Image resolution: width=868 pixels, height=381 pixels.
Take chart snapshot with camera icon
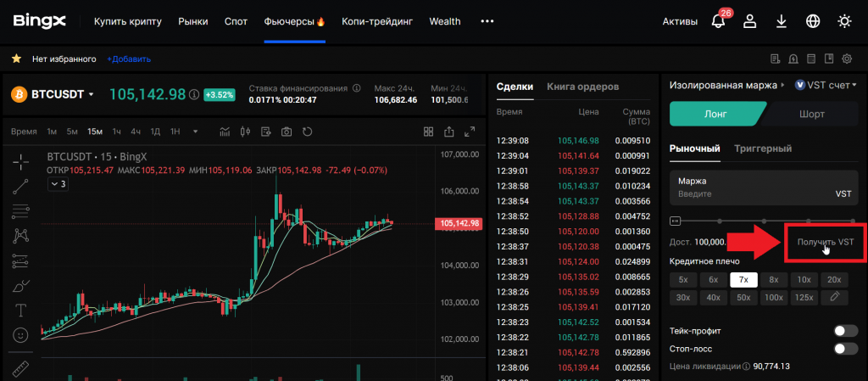click(x=287, y=132)
